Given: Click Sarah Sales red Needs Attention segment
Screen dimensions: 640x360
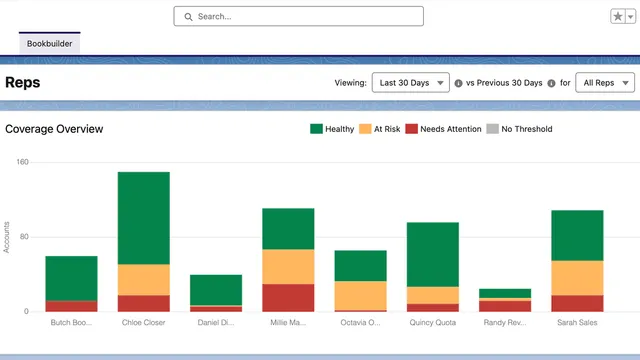Looking at the screenshot, I should (x=577, y=303).
